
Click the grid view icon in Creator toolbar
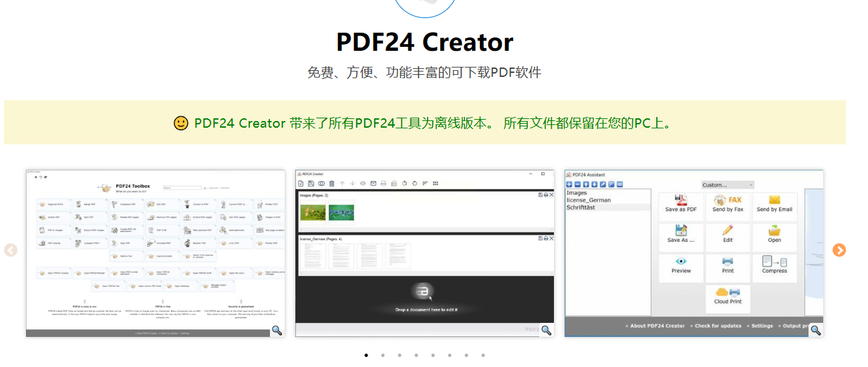click(436, 183)
